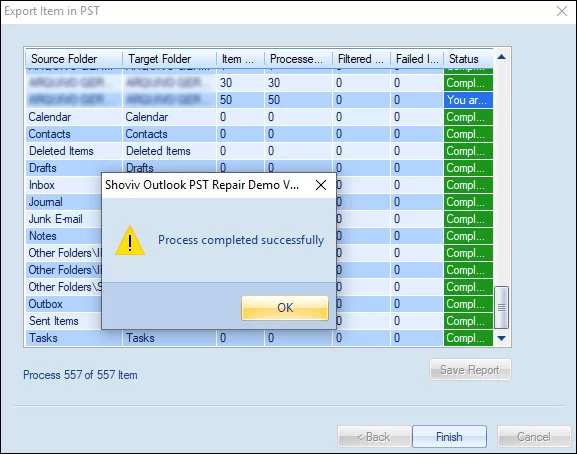
Task: Click the Deleted Items target folder cell
Action: coord(169,151)
